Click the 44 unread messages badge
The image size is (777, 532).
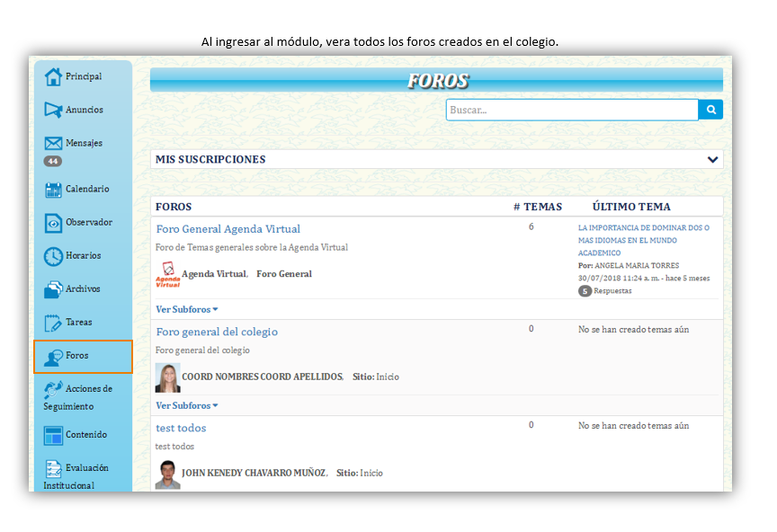[x=52, y=161]
